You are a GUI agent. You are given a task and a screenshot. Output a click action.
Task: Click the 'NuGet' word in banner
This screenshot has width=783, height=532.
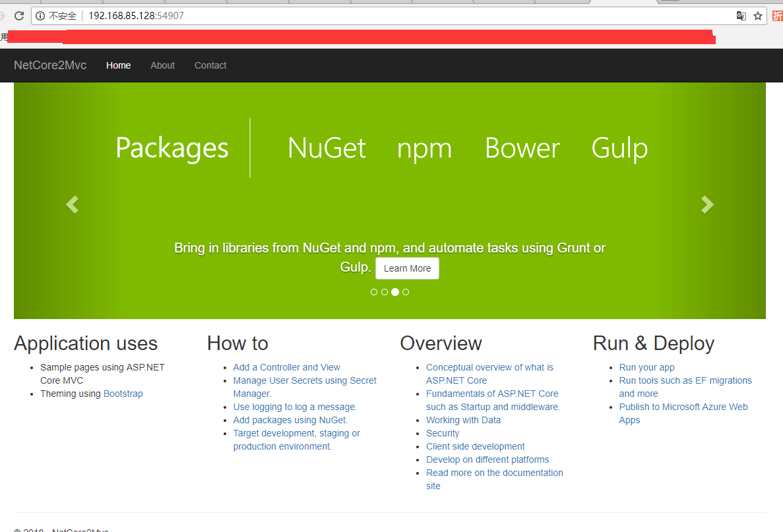(327, 148)
